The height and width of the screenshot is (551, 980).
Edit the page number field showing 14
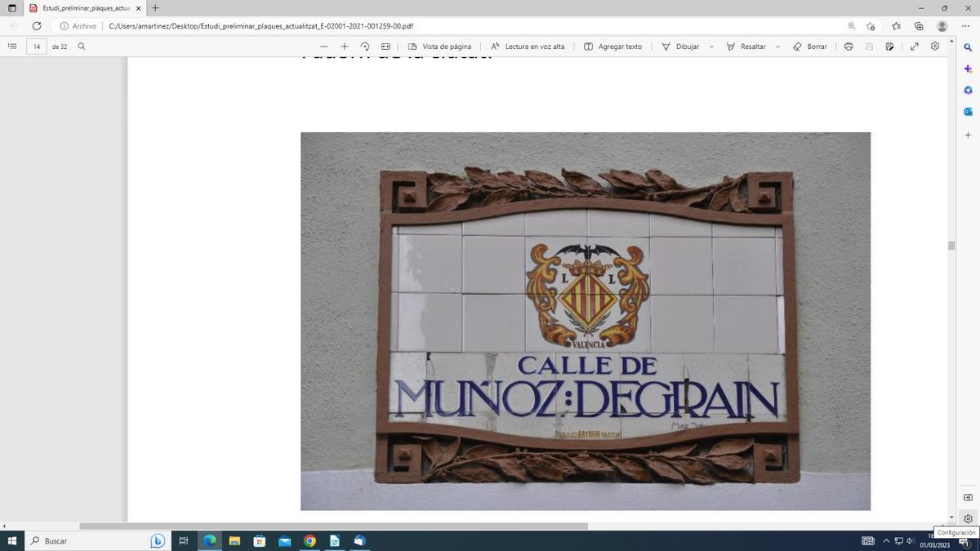pyautogui.click(x=37, y=47)
